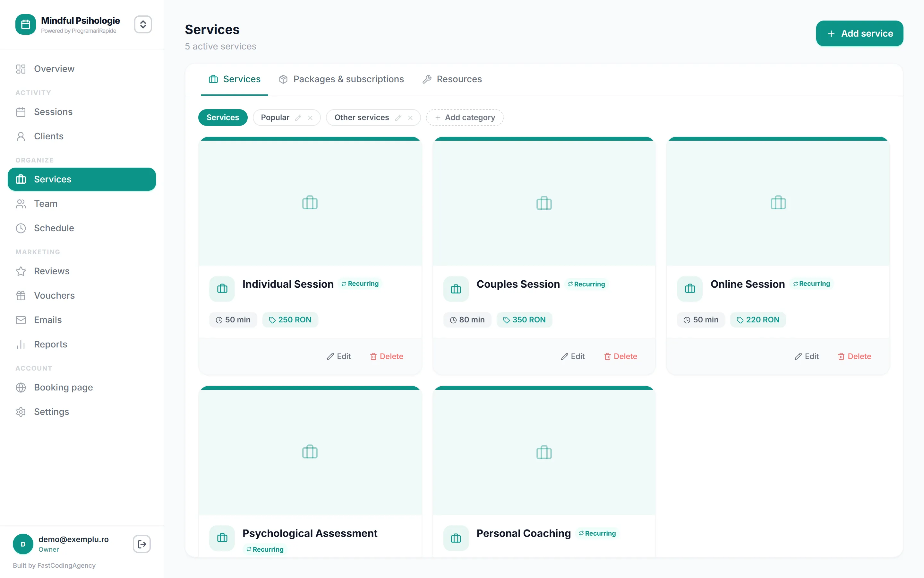The image size is (924, 578).
Task: Open the workspace switcher next to Mindful Psihologie
Action: (x=143, y=24)
